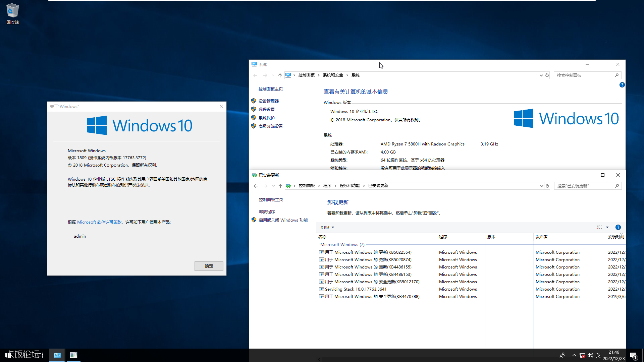Open Turn Windows features on or off
The height and width of the screenshot is (362, 644).
click(283, 220)
